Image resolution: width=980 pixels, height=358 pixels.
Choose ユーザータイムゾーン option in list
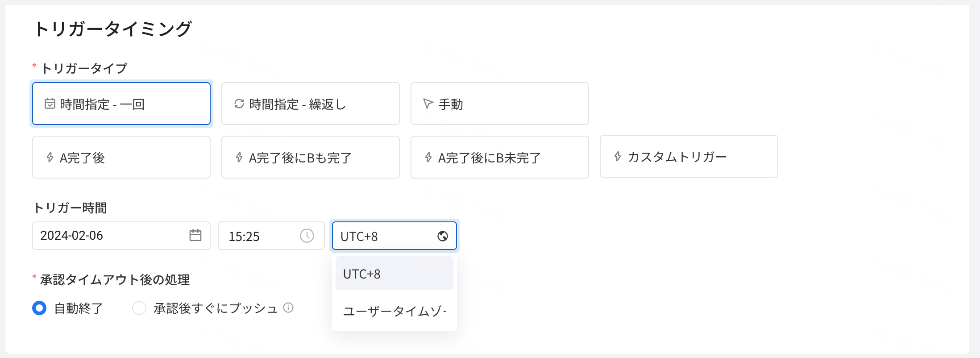[394, 311]
